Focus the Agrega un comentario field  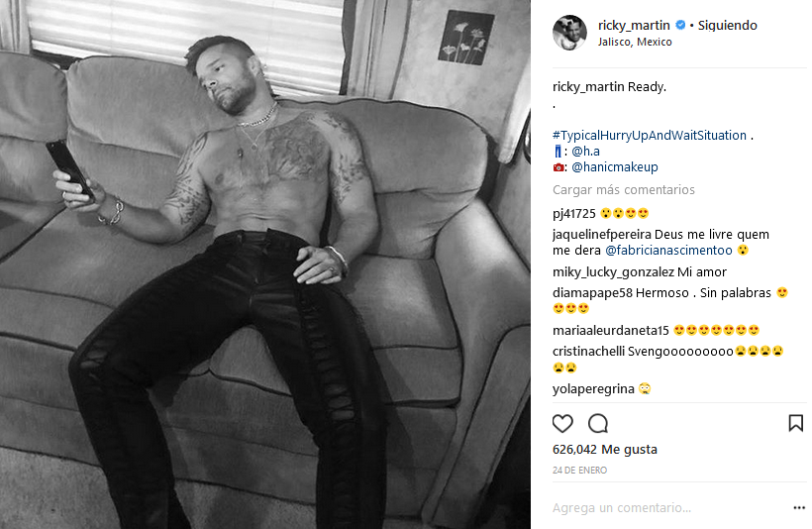(668, 508)
